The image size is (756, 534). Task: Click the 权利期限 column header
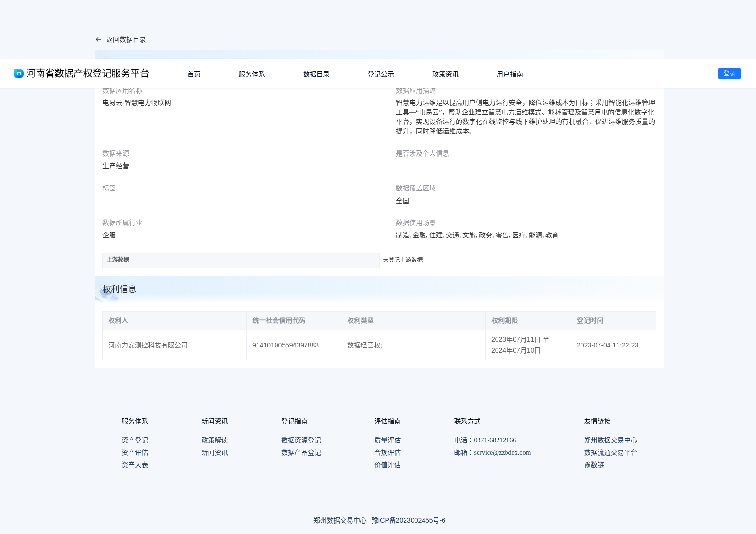tap(528, 321)
